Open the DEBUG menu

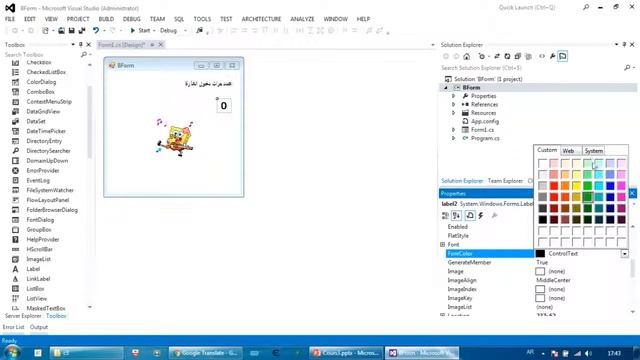(131, 19)
